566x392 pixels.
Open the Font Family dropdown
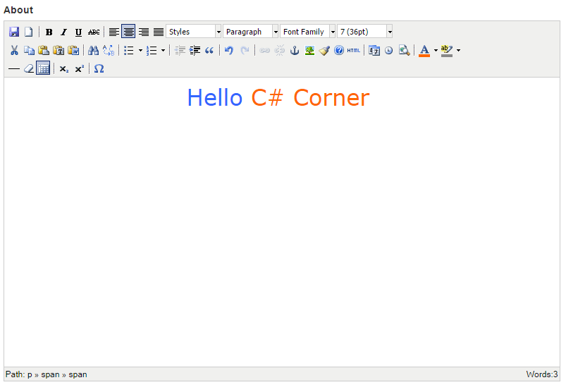[307, 32]
